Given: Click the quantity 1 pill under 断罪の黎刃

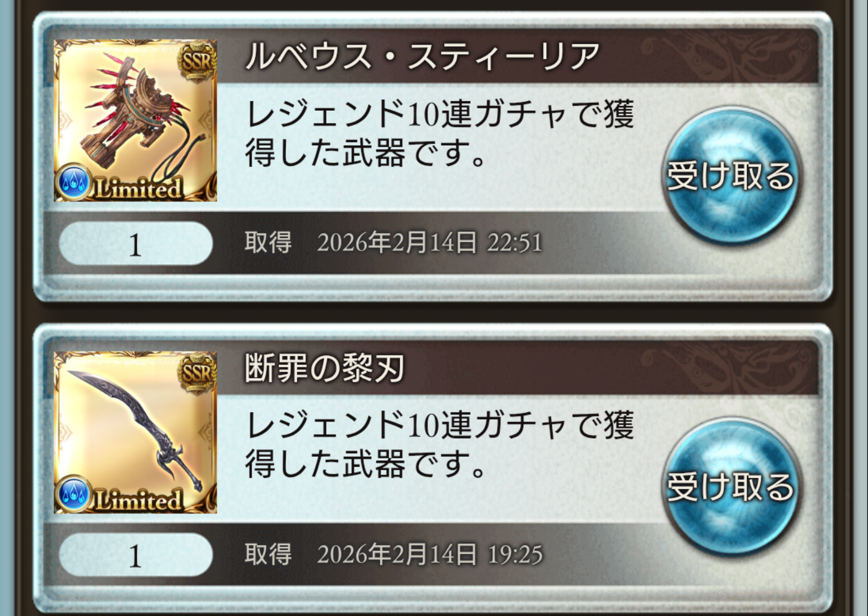Looking at the screenshot, I should coord(136,555).
